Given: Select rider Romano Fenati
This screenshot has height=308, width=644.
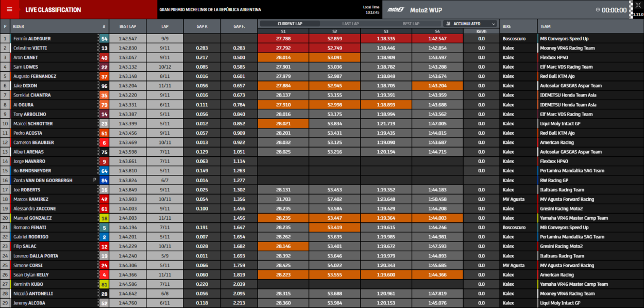Looking at the screenshot, I should pyautogui.click(x=29, y=228).
